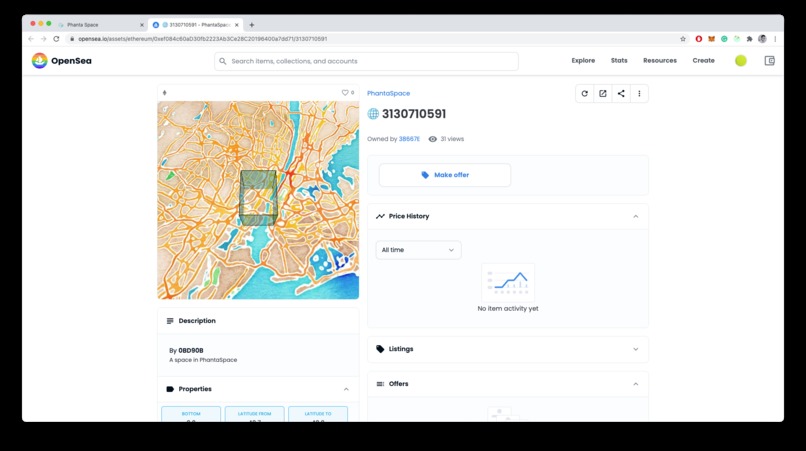Open the MetaMask fox extension
The width and height of the screenshot is (806, 451).
click(711, 39)
